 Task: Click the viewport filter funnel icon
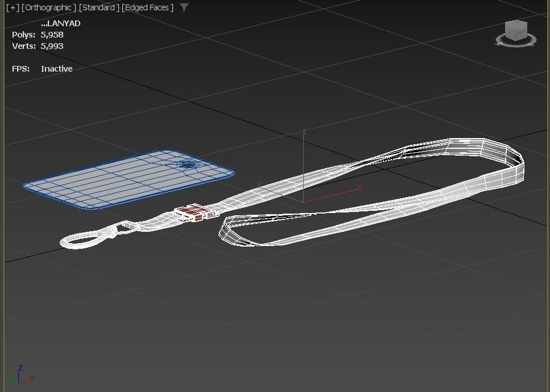point(184,7)
